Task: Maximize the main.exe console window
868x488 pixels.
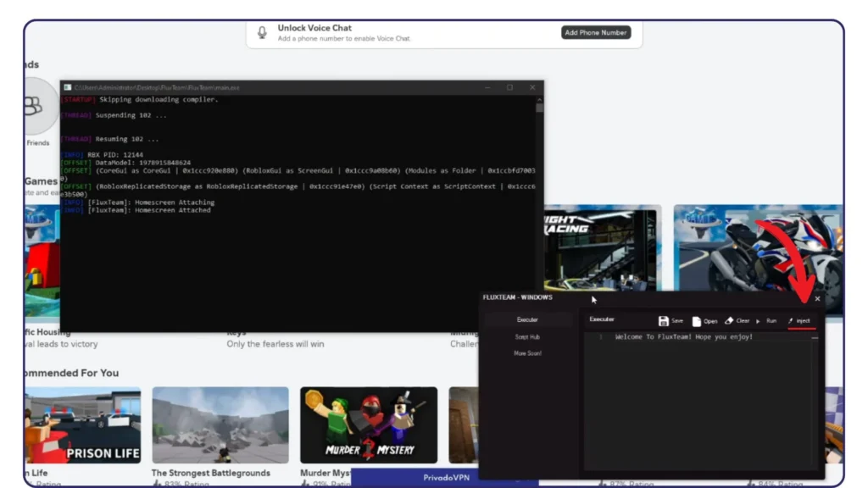Action: click(x=509, y=87)
